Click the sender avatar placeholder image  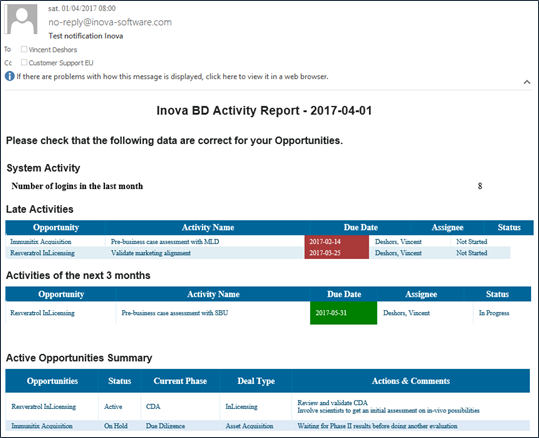click(x=22, y=19)
